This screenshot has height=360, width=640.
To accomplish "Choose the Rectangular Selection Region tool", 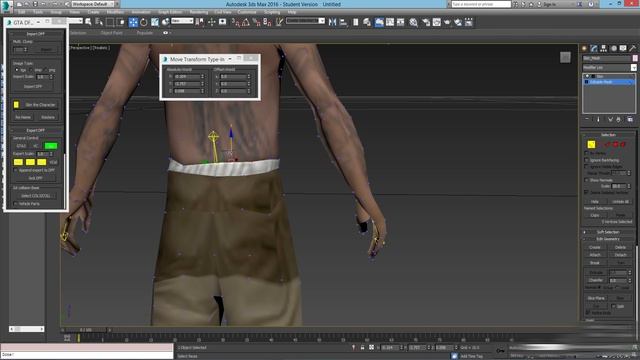I will pyautogui.click(x=110, y=22).
